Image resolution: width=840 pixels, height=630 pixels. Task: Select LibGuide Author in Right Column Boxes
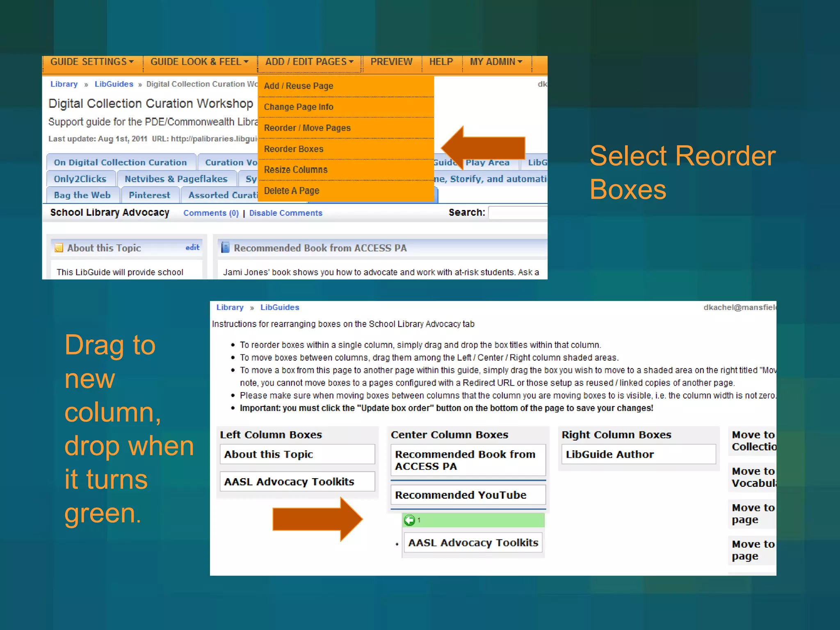click(x=639, y=454)
